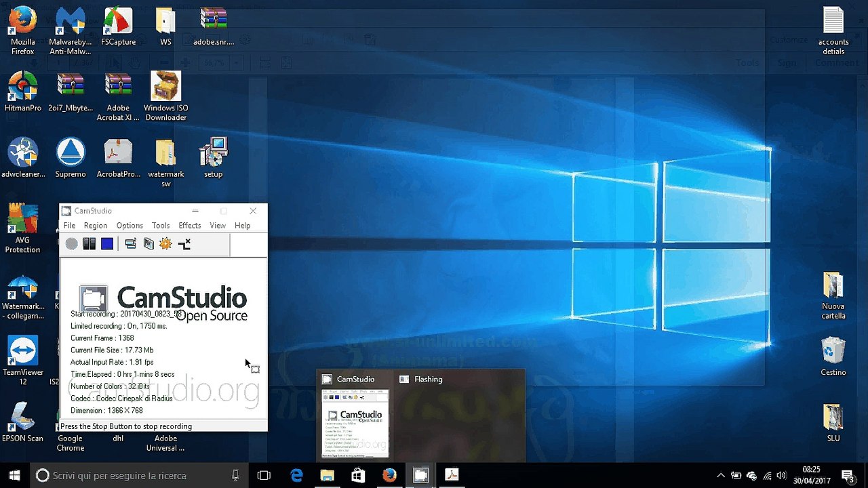Stop recording with the blue Stop button
Image resolution: width=868 pixels, height=488 pixels.
pyautogui.click(x=107, y=244)
